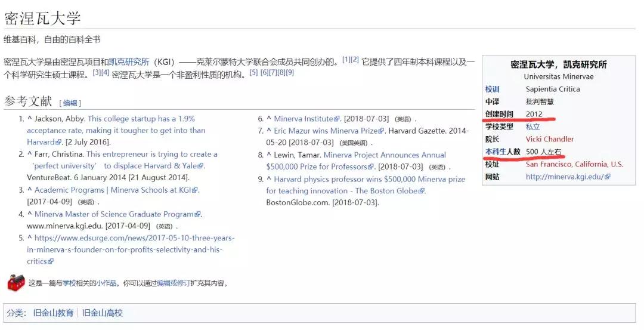Open citation [1] in the intro paragraph
644x330 pixels.
pyautogui.click(x=346, y=60)
